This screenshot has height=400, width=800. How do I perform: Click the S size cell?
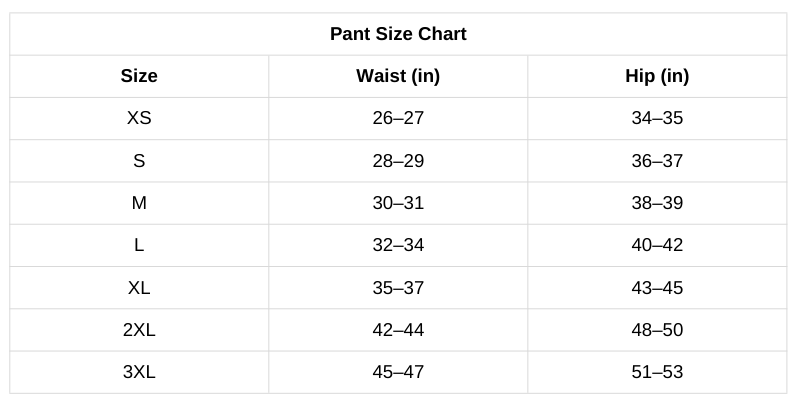[139, 161]
